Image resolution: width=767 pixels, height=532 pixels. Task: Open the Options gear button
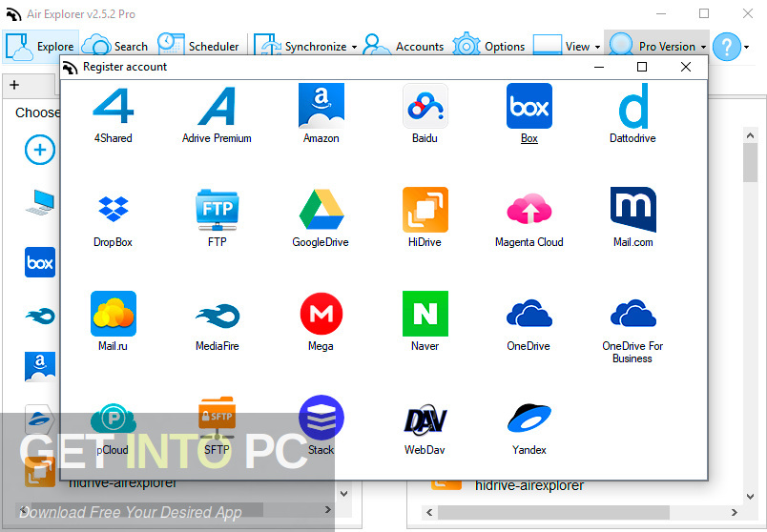click(488, 47)
